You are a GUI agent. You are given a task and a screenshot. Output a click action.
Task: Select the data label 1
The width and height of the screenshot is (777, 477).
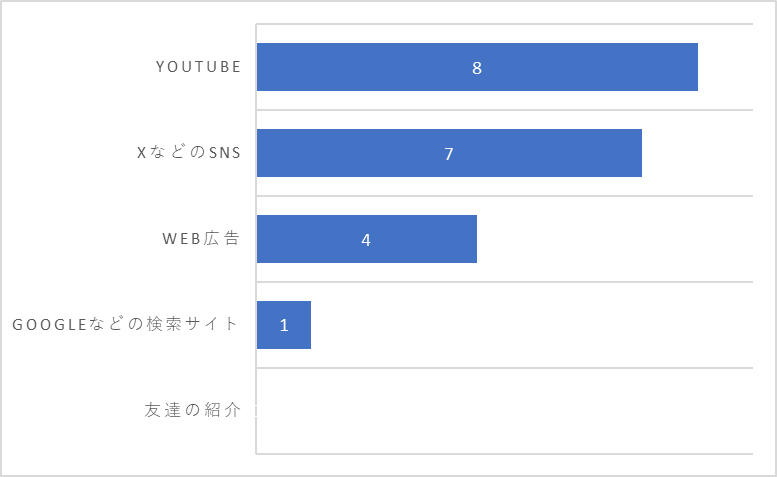tap(284, 325)
